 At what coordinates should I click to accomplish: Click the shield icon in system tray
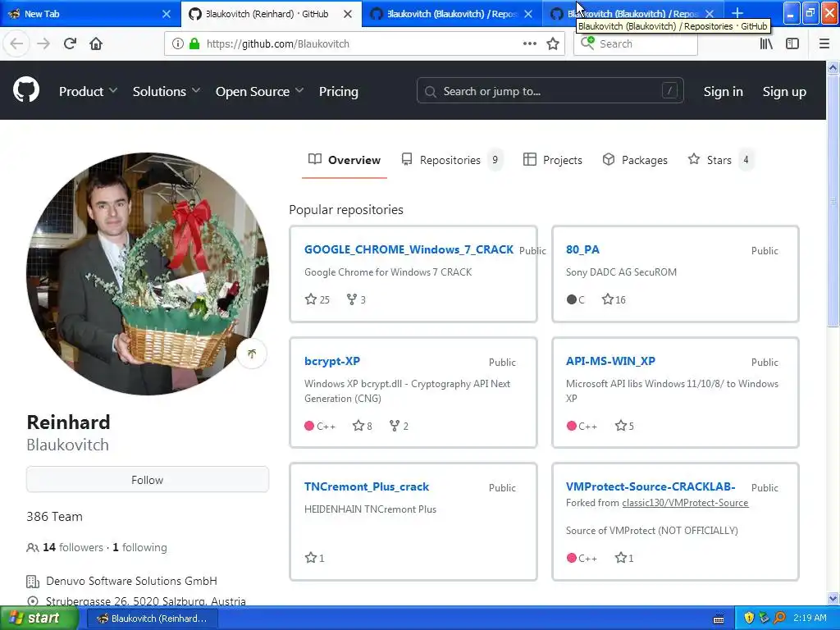749,618
